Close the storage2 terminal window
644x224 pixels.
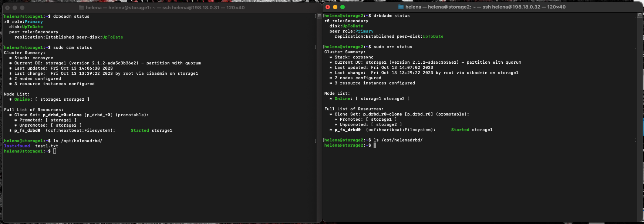pos(328,7)
